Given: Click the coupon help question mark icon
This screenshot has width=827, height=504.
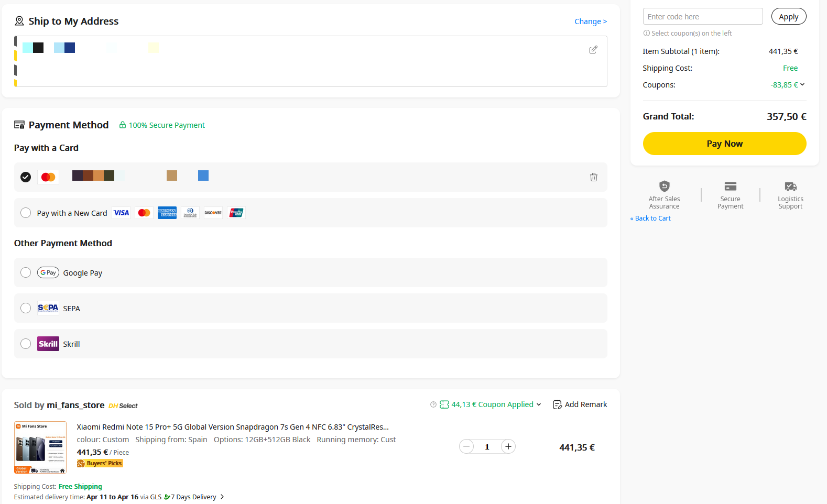Looking at the screenshot, I should tap(433, 404).
